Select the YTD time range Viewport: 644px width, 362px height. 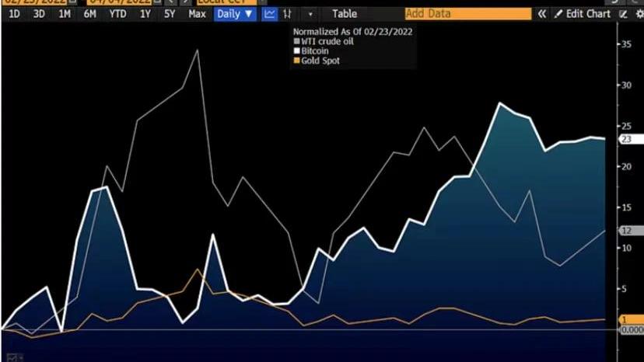click(x=117, y=14)
